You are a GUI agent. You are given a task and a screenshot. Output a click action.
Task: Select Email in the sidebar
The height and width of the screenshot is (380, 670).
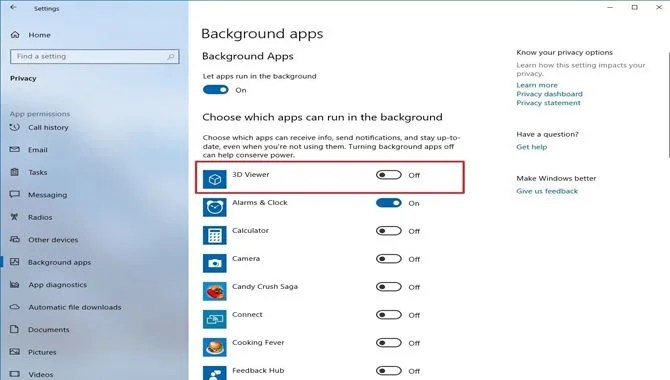pyautogui.click(x=38, y=150)
